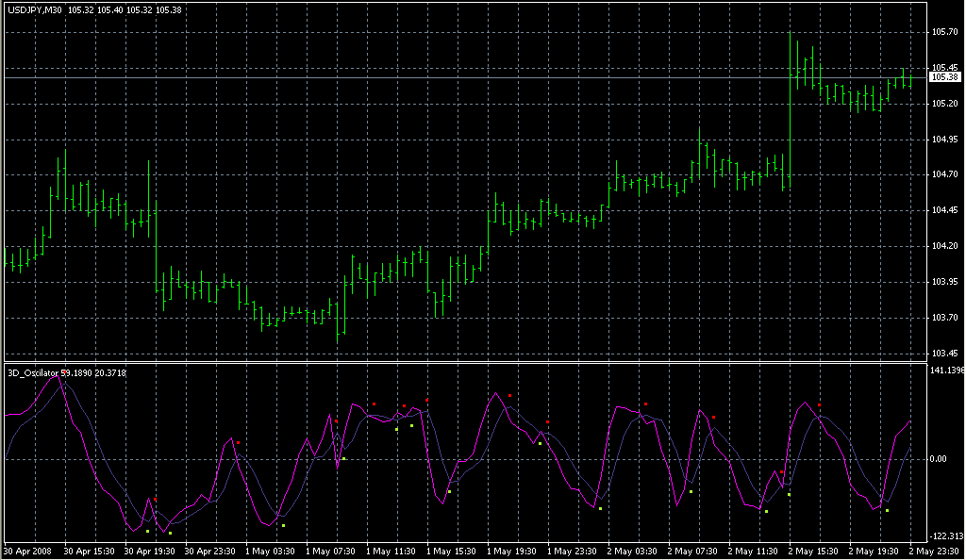Click the leftmost red oscillator signal dot

coord(156,499)
